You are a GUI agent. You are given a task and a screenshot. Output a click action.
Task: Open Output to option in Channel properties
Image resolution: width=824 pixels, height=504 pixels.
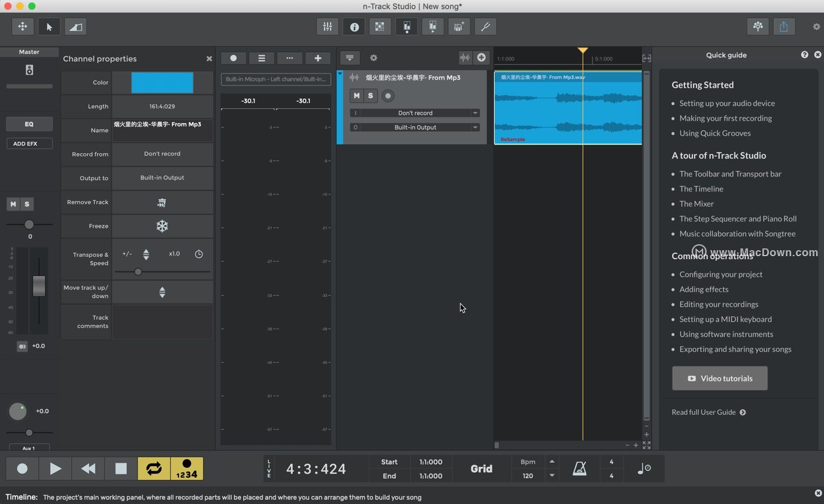(162, 178)
